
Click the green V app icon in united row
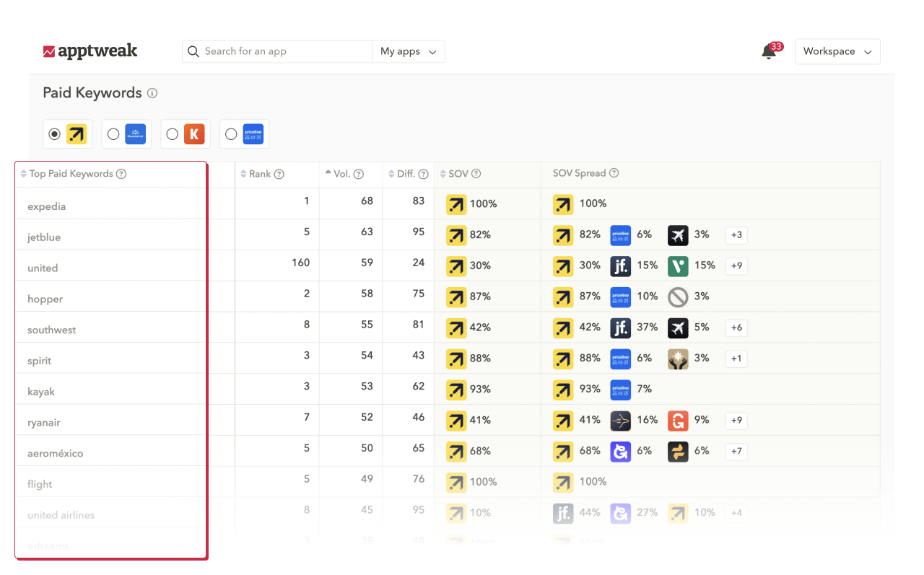[678, 266]
